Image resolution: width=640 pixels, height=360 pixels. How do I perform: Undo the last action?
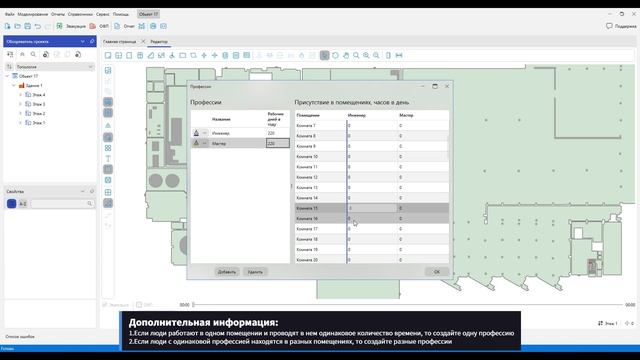click(38, 26)
